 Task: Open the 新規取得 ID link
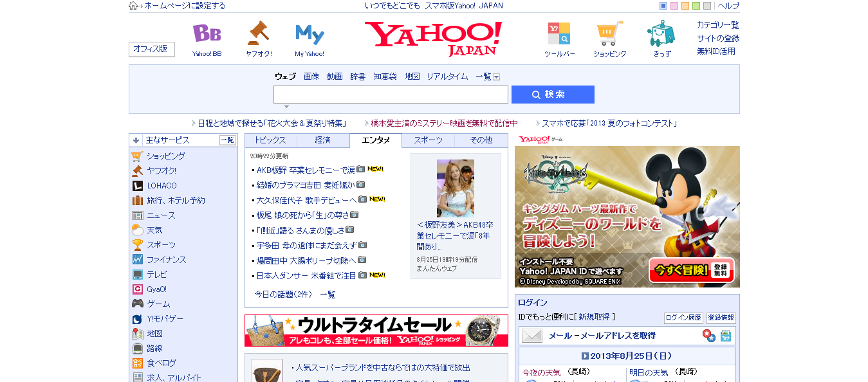click(x=594, y=317)
